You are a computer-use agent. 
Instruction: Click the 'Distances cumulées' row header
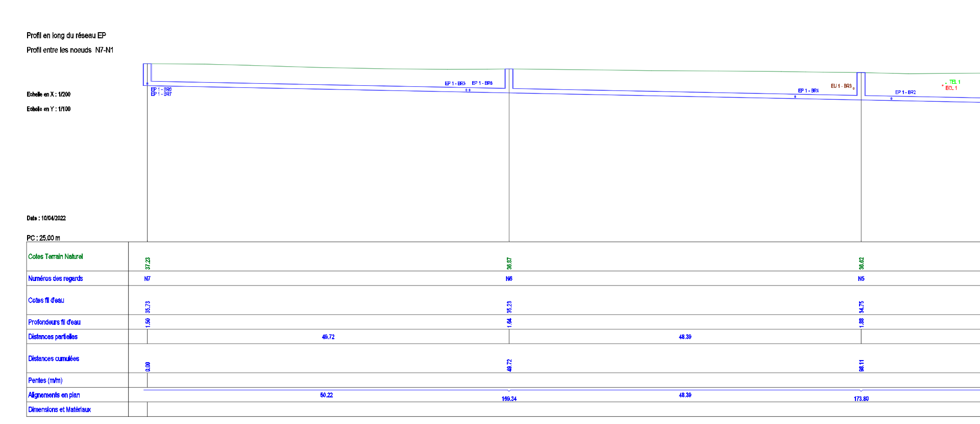54,359
